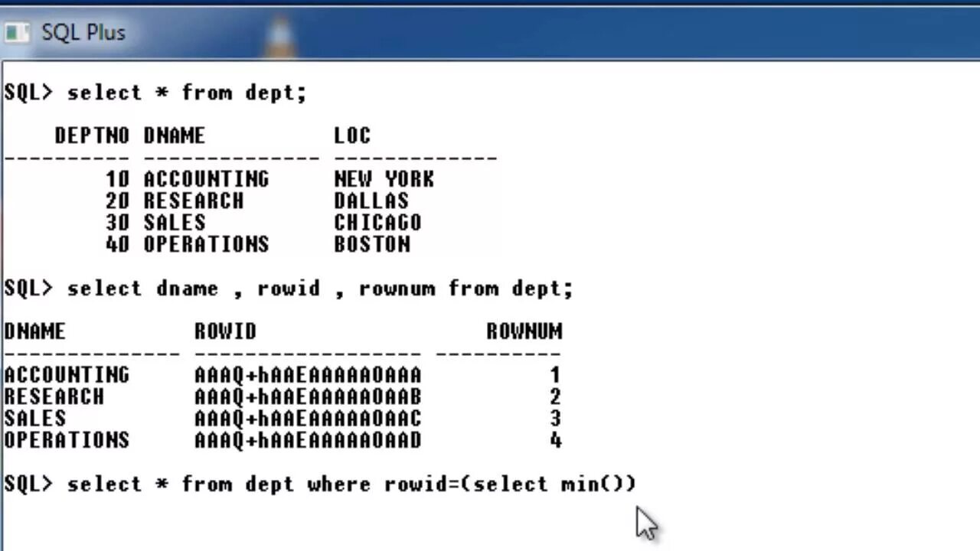
Task: Click rownum value 3 for SALES
Action: pos(555,419)
